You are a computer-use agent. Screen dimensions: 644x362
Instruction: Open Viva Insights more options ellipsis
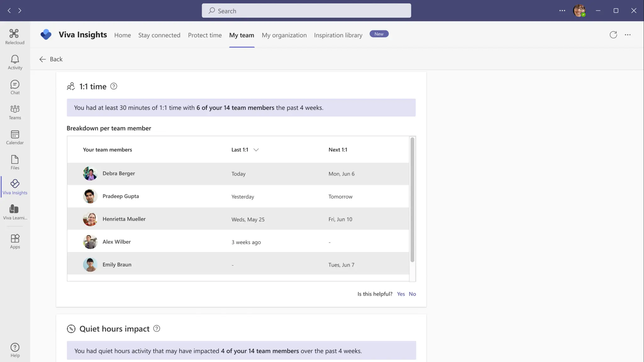[x=628, y=35]
